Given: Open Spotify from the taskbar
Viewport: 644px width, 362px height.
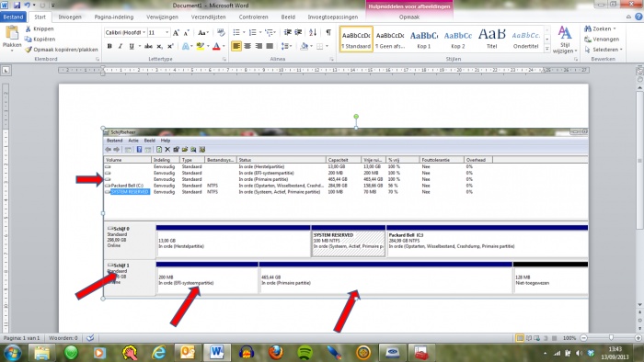Looking at the screenshot, I should [x=305, y=352].
